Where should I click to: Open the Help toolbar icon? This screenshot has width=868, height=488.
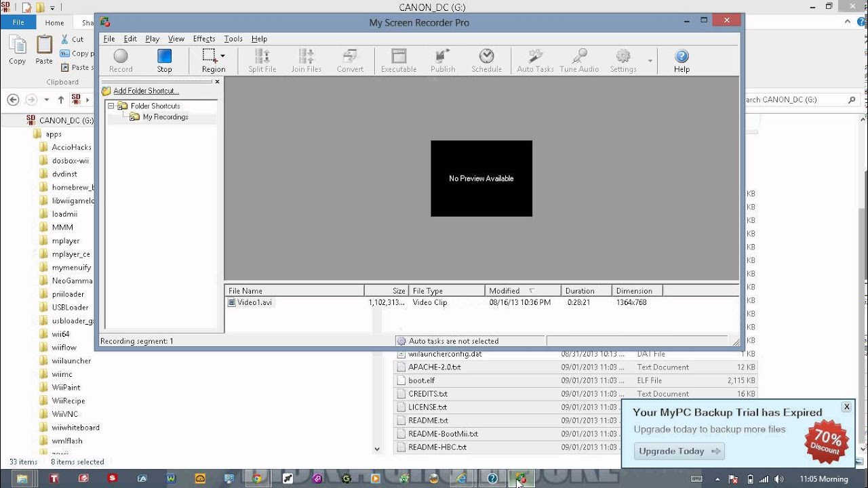point(682,60)
